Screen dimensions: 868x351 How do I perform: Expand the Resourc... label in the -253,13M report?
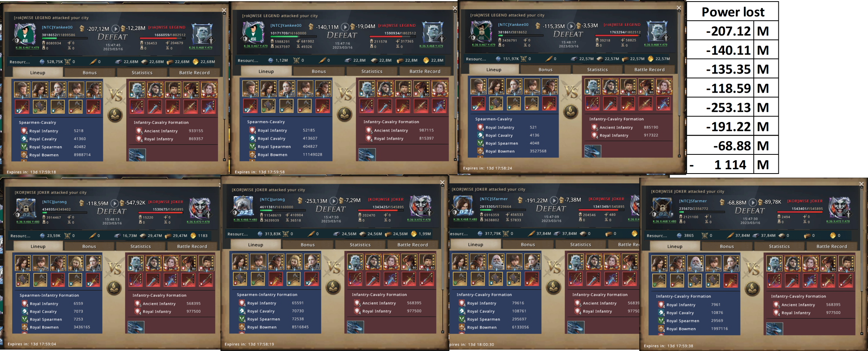coord(237,234)
